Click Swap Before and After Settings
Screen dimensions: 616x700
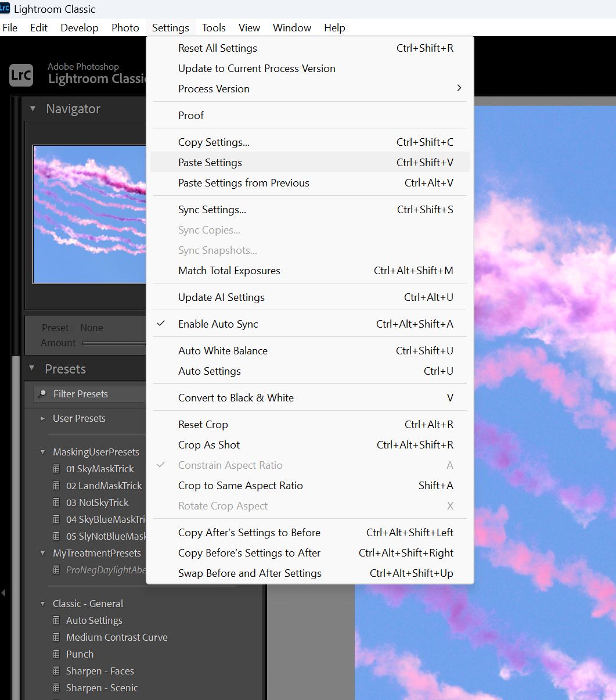pos(250,573)
